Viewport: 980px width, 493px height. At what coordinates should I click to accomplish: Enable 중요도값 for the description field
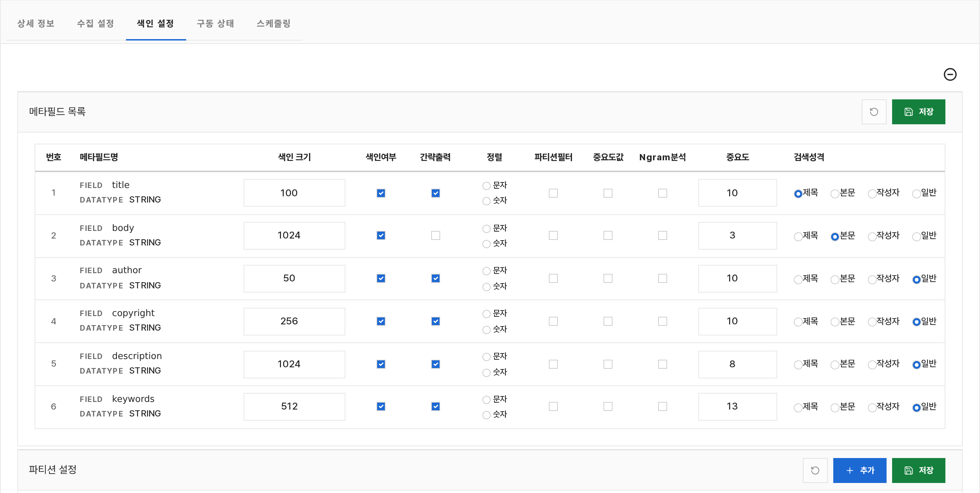(608, 364)
